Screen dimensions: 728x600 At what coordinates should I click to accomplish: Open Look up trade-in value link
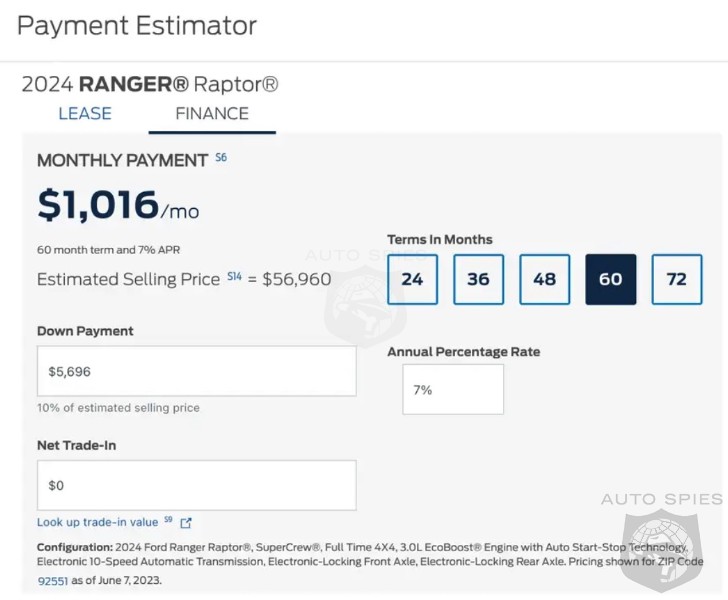[98, 522]
